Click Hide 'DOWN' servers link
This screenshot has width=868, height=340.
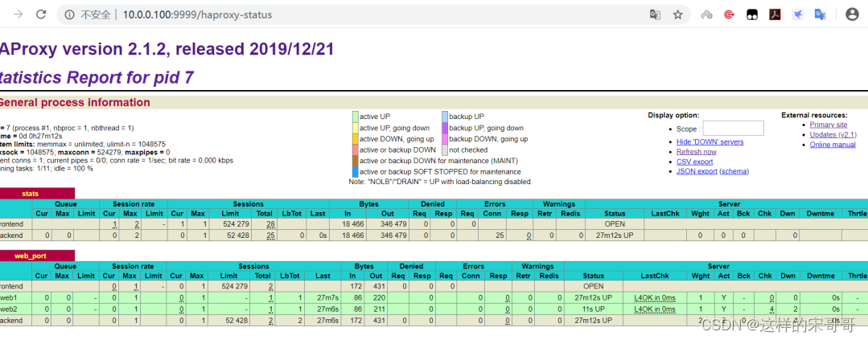[x=710, y=142]
